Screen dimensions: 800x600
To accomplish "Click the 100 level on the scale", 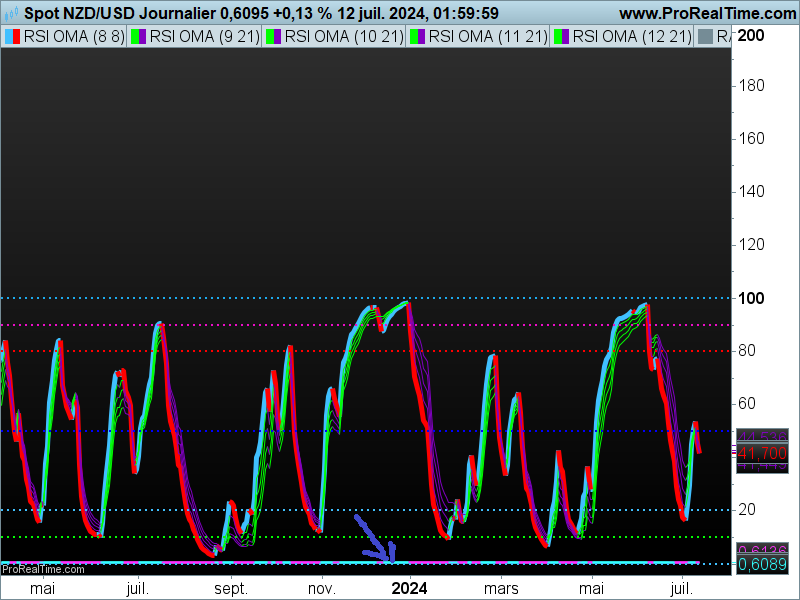I will pyautogui.click(x=752, y=298).
